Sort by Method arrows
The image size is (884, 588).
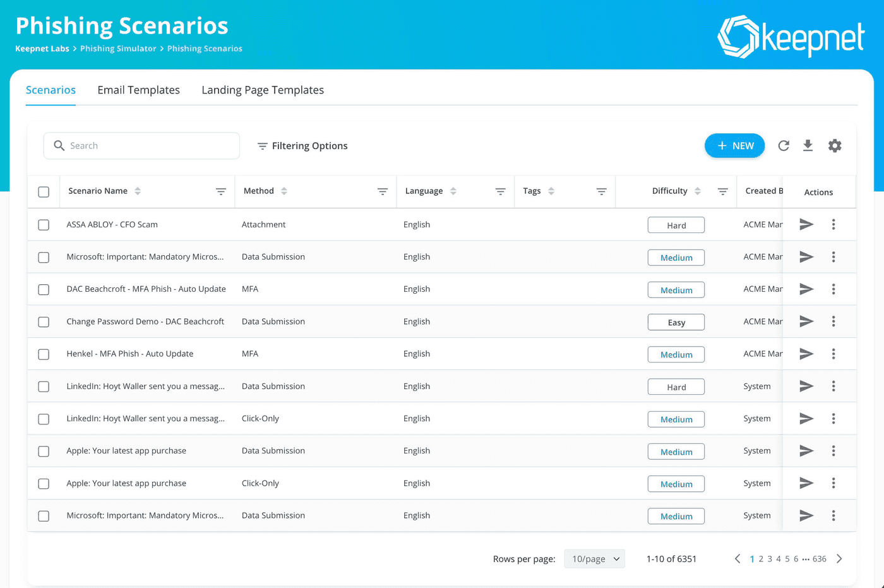pyautogui.click(x=284, y=191)
